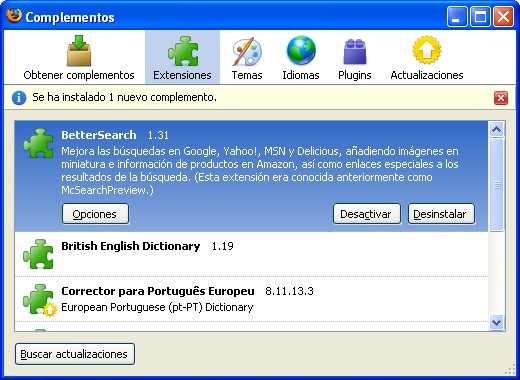This screenshot has width=520, height=380.
Task: Close the Complementos window
Action: 503,17
